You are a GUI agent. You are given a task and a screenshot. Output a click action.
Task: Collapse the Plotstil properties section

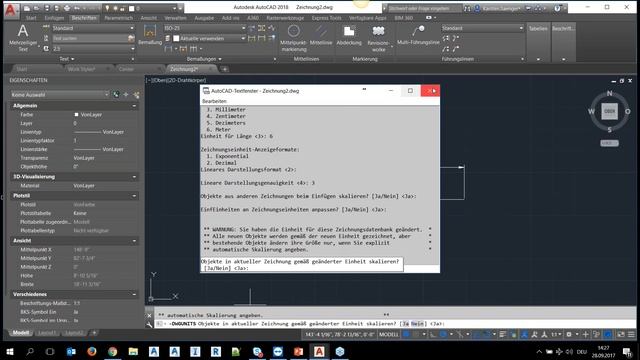click(x=134, y=196)
